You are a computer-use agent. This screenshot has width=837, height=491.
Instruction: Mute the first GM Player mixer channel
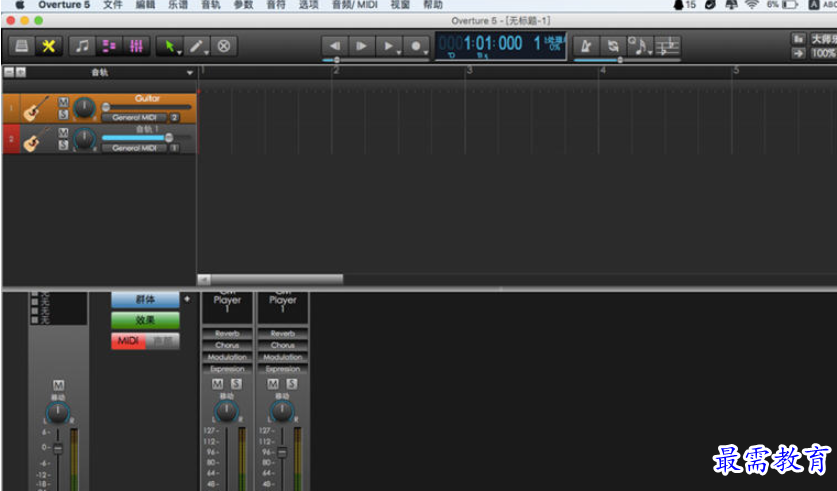click(217, 384)
